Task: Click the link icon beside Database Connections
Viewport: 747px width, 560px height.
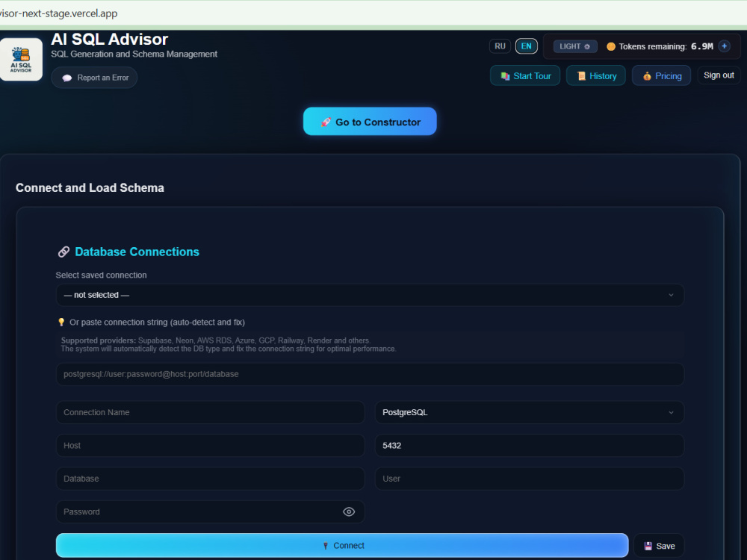Action: coord(63,252)
